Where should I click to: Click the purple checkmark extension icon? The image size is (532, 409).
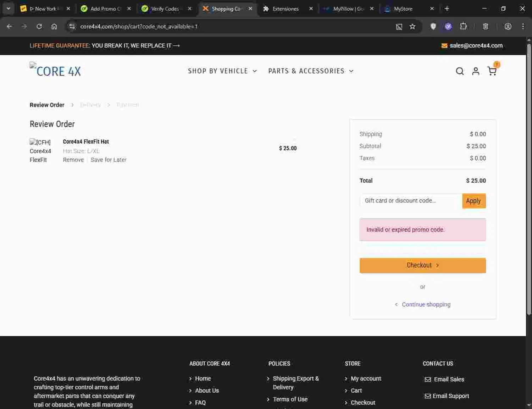point(448,26)
